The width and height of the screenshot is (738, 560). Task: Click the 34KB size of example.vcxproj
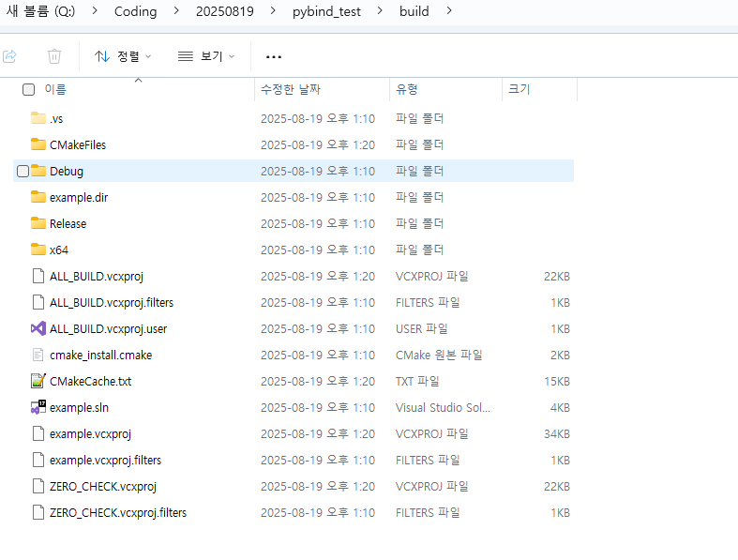[557, 433]
